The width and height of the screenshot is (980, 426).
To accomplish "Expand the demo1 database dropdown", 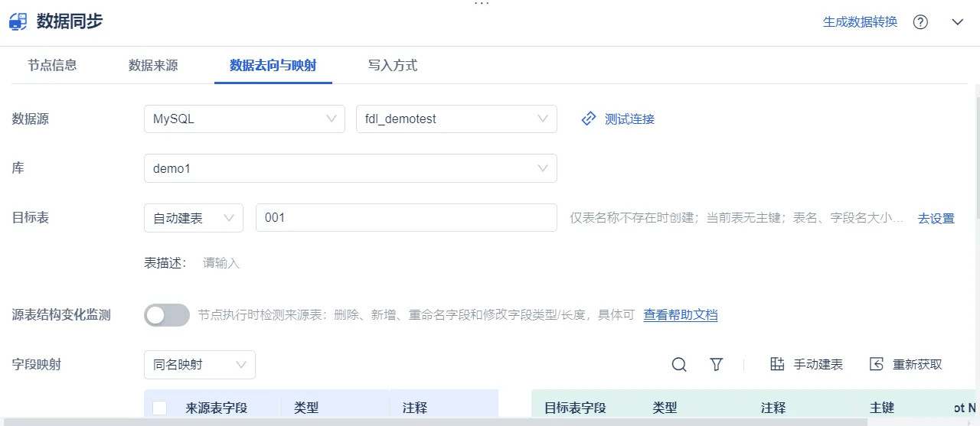I will (350, 168).
